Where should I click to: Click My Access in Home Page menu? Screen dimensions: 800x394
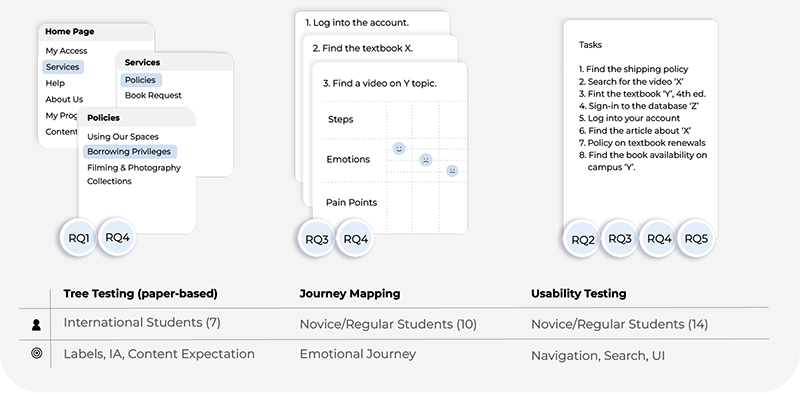coord(66,51)
